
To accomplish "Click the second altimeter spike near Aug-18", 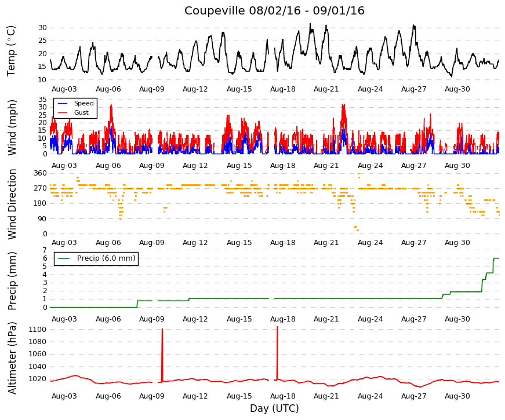I will pos(277,353).
